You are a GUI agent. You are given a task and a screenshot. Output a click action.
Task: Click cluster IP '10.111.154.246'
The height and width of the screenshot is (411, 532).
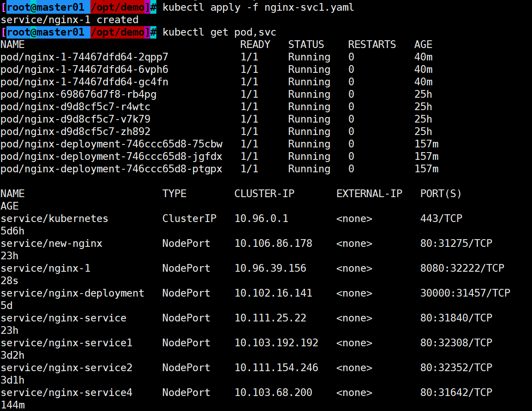(x=276, y=368)
